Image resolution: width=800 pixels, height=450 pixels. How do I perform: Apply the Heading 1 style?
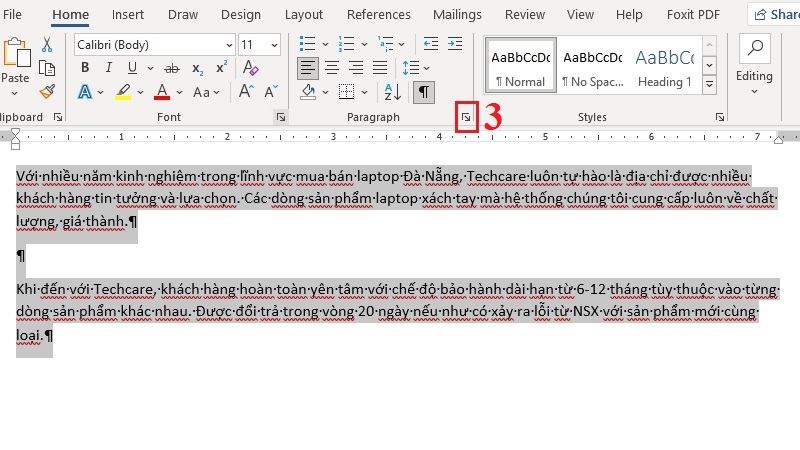pos(665,65)
